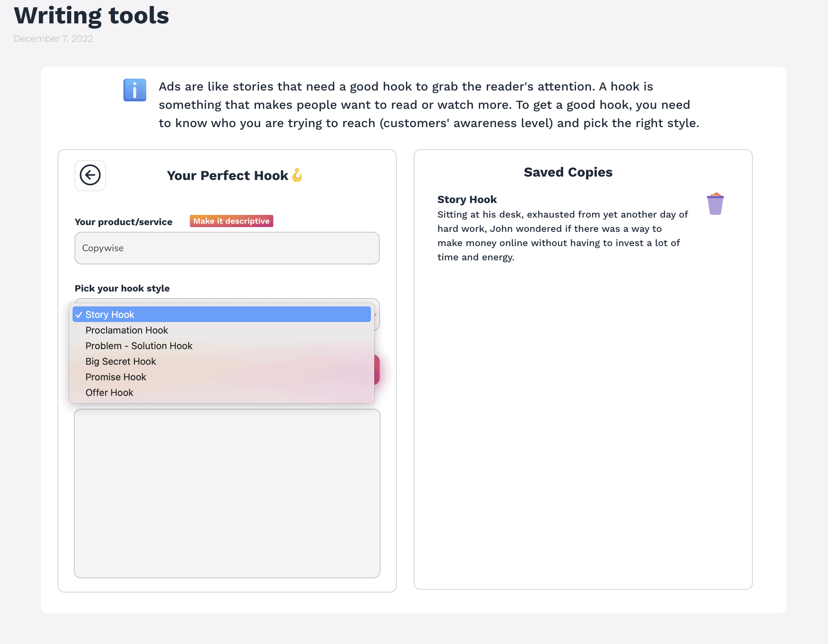Click the blue info icon
The height and width of the screenshot is (644, 828).
[135, 90]
